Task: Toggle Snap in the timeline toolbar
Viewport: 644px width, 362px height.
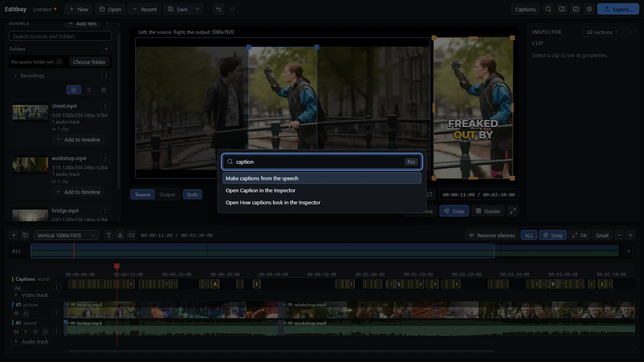Action: 553,235
